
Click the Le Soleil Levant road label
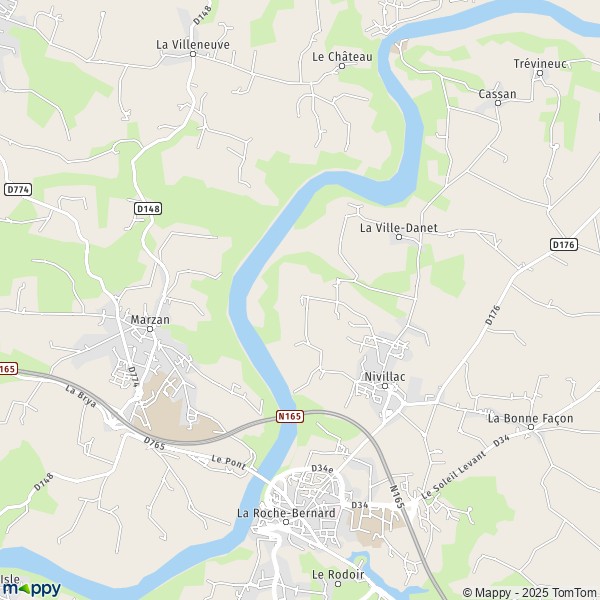pos(454,474)
